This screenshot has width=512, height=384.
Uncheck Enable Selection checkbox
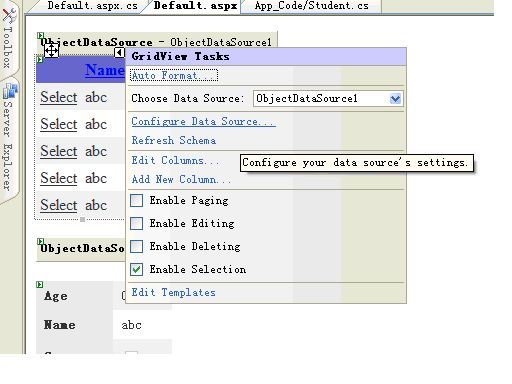coord(136,269)
